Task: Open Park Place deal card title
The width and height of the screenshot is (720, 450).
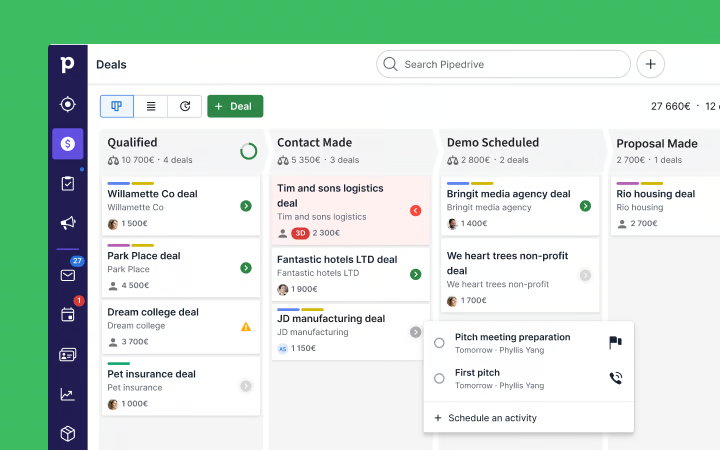Action: pyautogui.click(x=144, y=256)
